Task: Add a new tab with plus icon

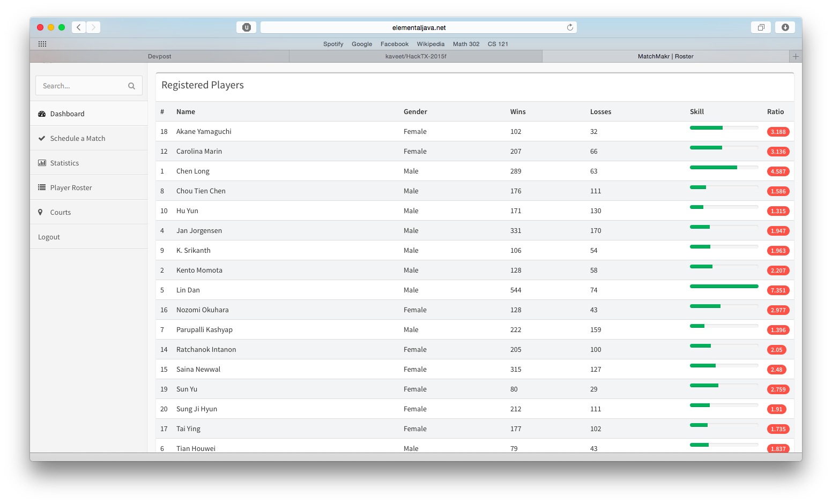Action: 796,56
